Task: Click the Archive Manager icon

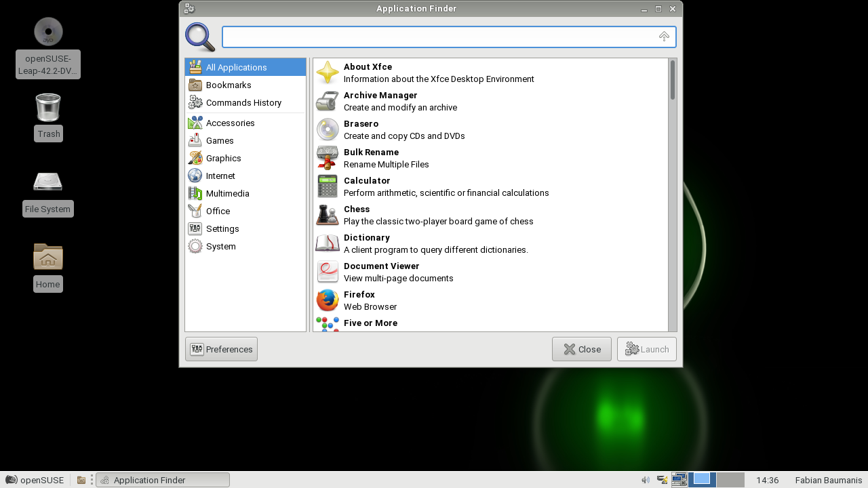Action: (328, 101)
